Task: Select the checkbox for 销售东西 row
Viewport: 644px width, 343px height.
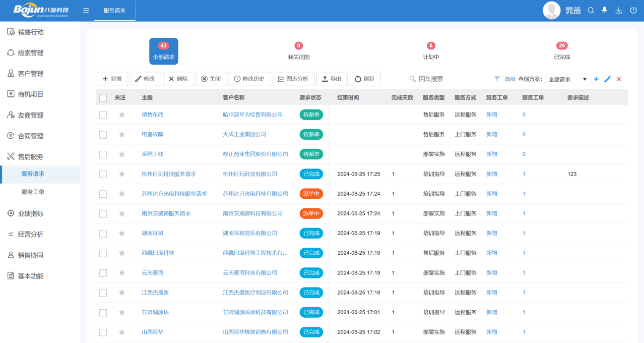Action: 103,115
